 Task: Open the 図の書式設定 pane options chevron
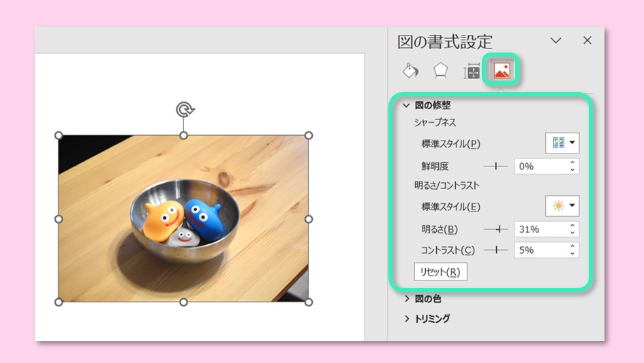(x=555, y=40)
